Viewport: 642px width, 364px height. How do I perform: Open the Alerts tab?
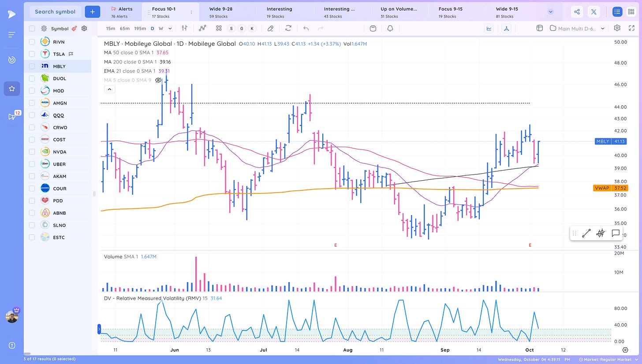(x=121, y=12)
